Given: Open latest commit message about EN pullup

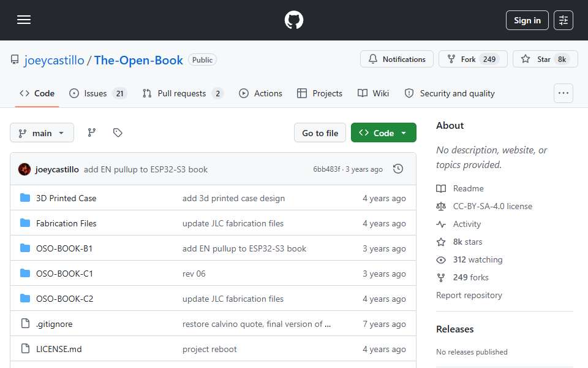Looking at the screenshot, I should pyautogui.click(x=146, y=169).
